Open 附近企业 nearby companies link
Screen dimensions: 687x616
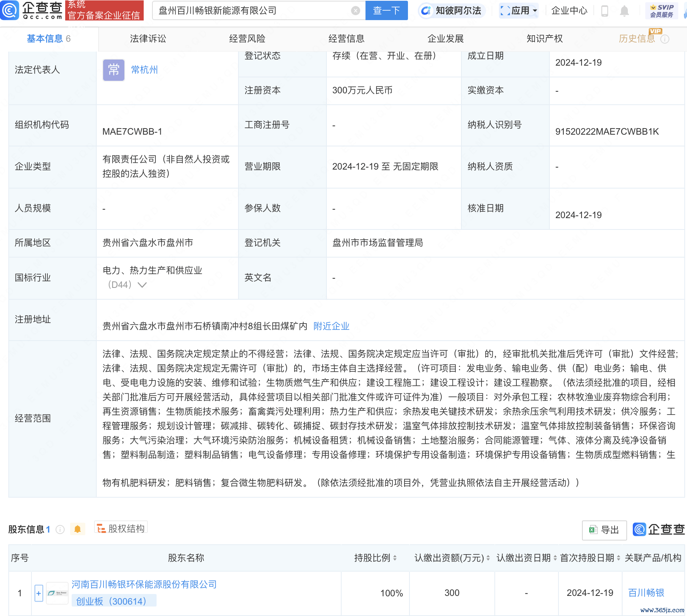pyautogui.click(x=331, y=326)
